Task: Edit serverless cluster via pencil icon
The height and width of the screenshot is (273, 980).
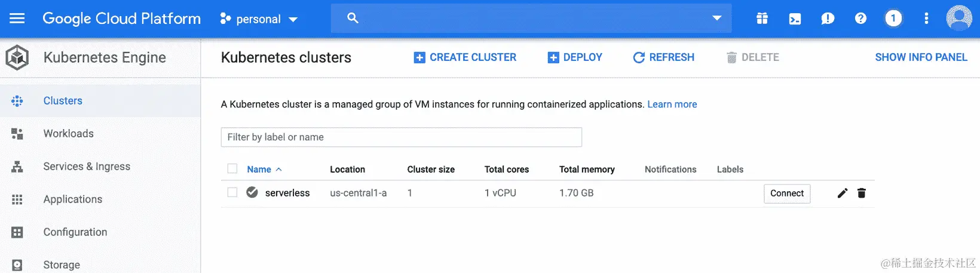Action: point(843,193)
